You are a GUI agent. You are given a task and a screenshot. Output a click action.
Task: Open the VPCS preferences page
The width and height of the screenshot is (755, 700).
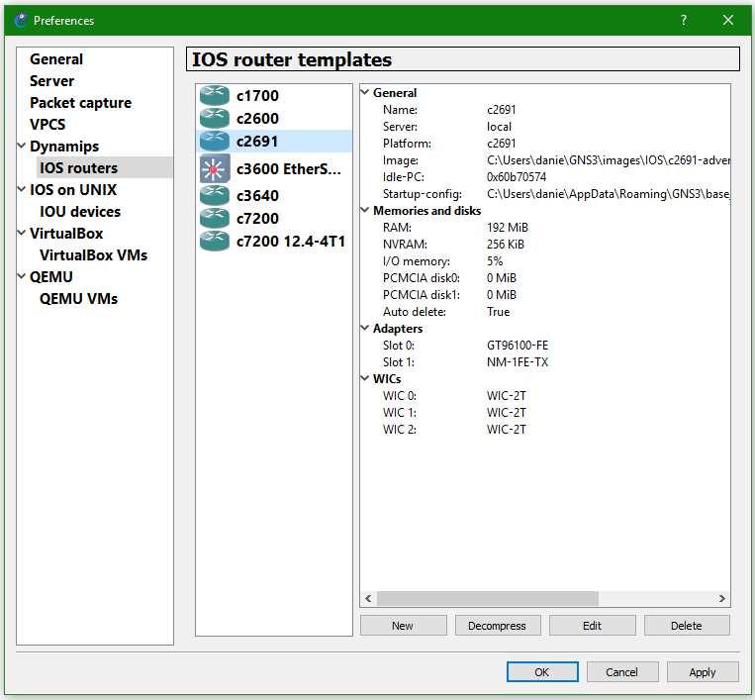(x=47, y=125)
